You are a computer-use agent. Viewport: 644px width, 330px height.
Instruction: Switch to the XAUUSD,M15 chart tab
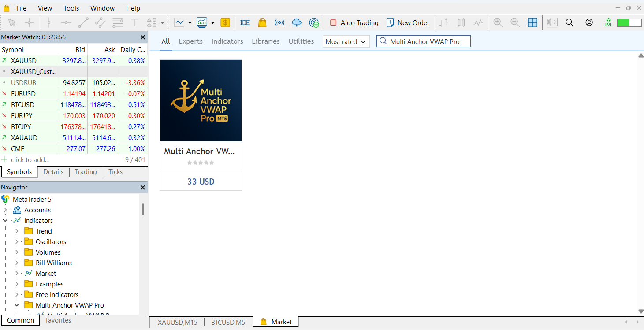coord(178,322)
